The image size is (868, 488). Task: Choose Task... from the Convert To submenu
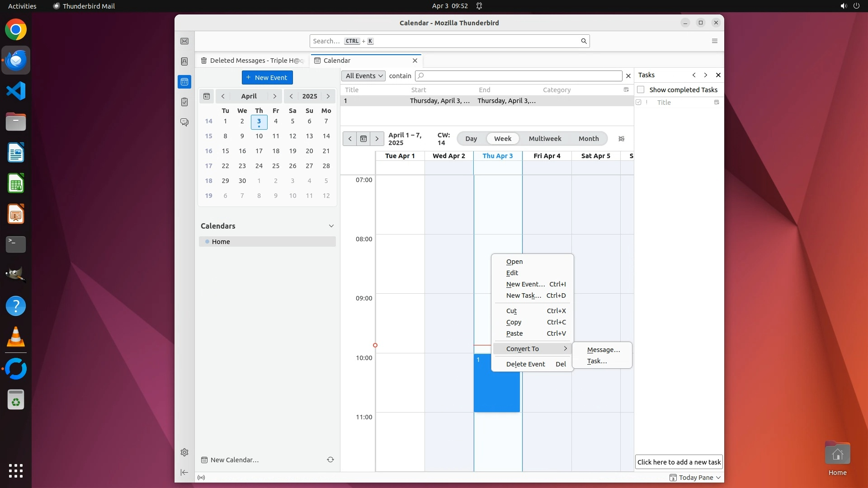click(597, 361)
